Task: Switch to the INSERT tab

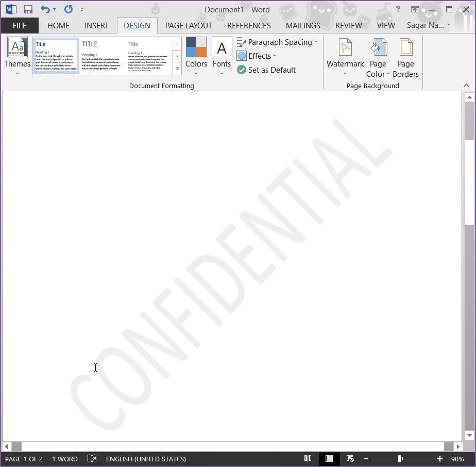Action: [x=96, y=26]
